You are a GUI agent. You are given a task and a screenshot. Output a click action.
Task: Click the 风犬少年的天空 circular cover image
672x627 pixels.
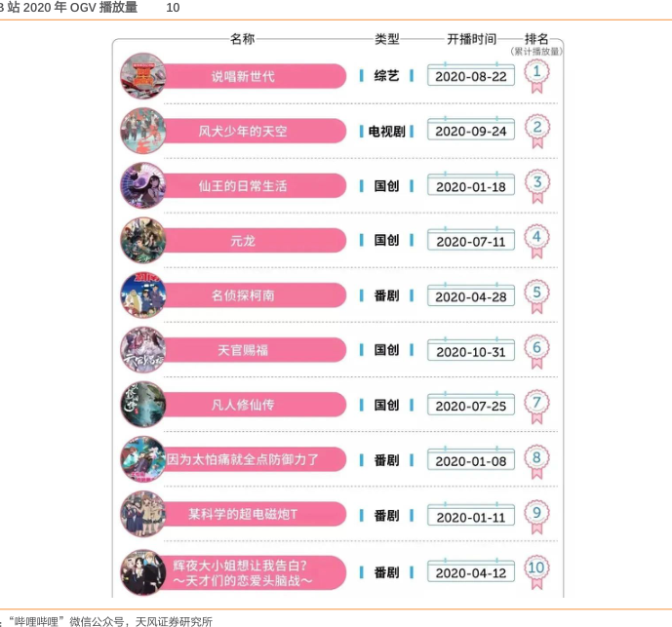click(143, 131)
